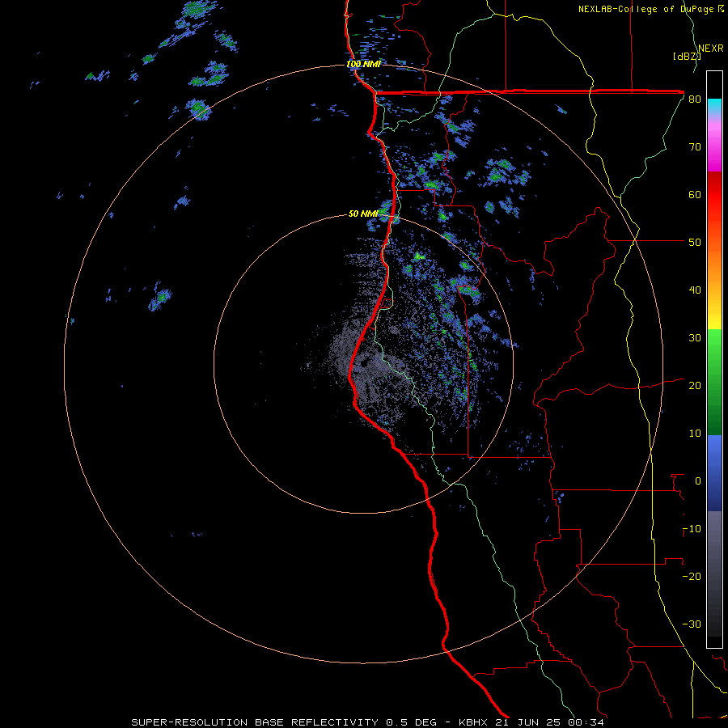728x728 pixels.
Task: Click the 70 dBZ scale value
Action: tap(695, 146)
